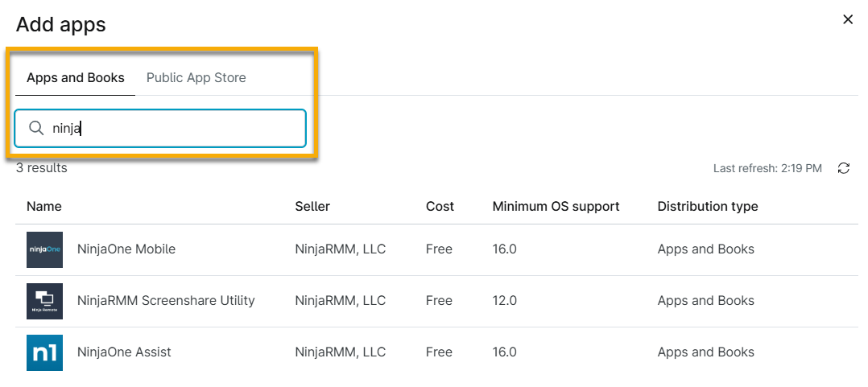Viewport: 868px width, 387px height.
Task: Switch to the Apps and Books tab
Action: pyautogui.click(x=76, y=78)
